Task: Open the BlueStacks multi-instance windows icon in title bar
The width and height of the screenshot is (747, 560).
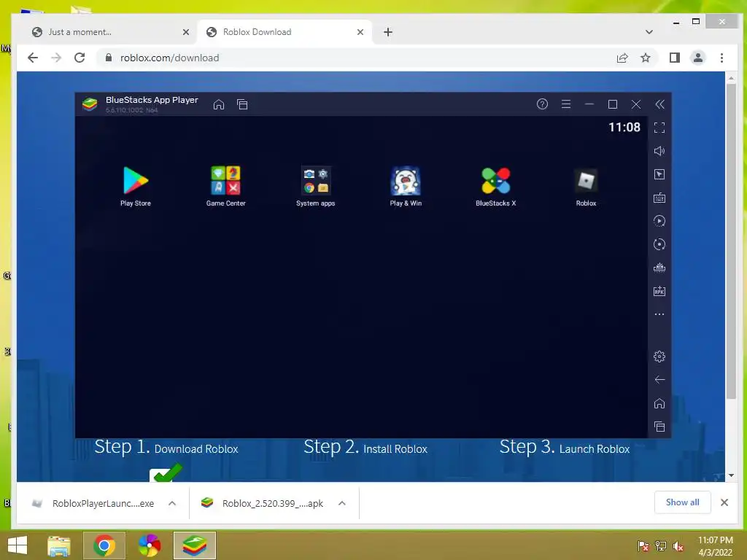Action: point(242,104)
